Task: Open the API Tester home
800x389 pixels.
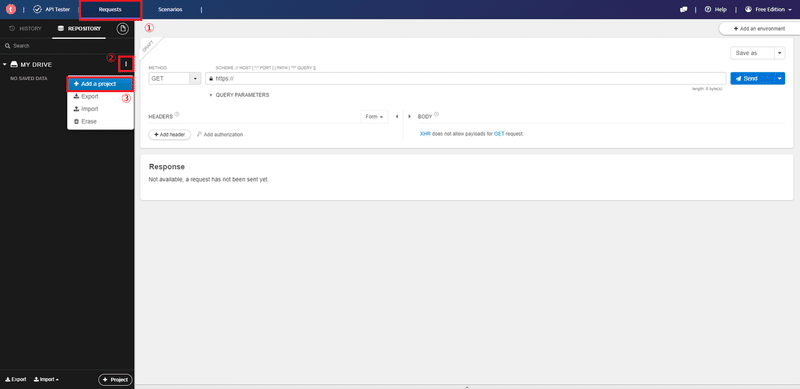Action: click(52, 9)
